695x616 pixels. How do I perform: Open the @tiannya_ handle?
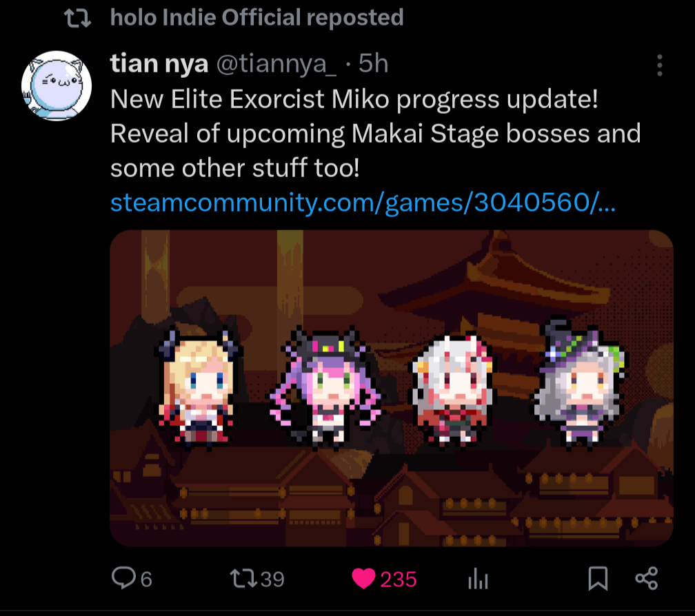tap(276, 64)
